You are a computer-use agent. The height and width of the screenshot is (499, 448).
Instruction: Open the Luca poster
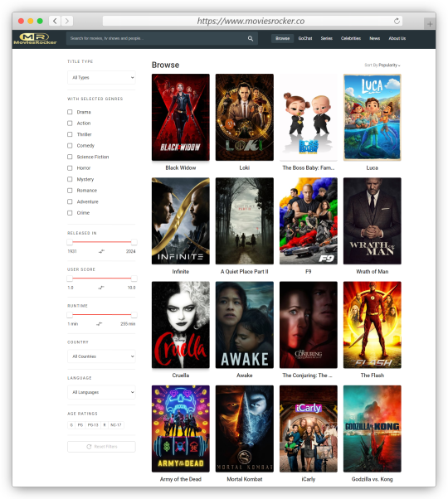(373, 117)
